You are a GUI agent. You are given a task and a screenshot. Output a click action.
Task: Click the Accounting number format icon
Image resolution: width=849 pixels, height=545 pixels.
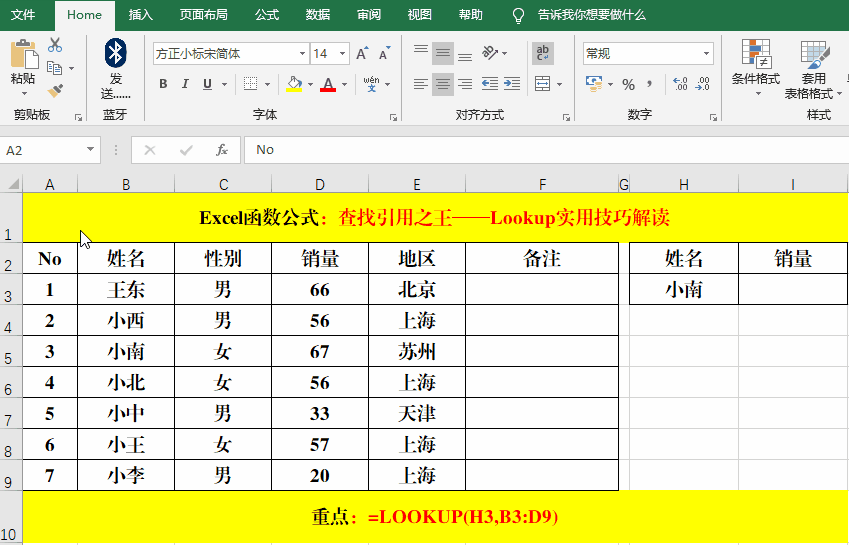click(x=594, y=84)
